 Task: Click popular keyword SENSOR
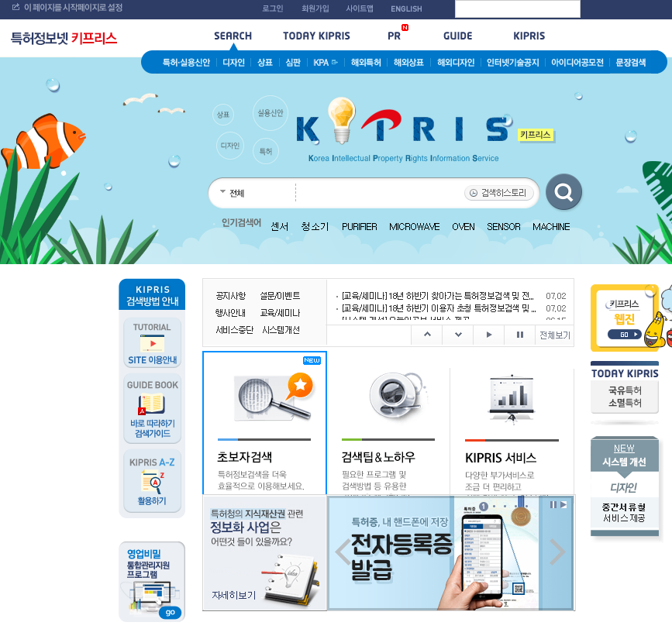tap(504, 226)
